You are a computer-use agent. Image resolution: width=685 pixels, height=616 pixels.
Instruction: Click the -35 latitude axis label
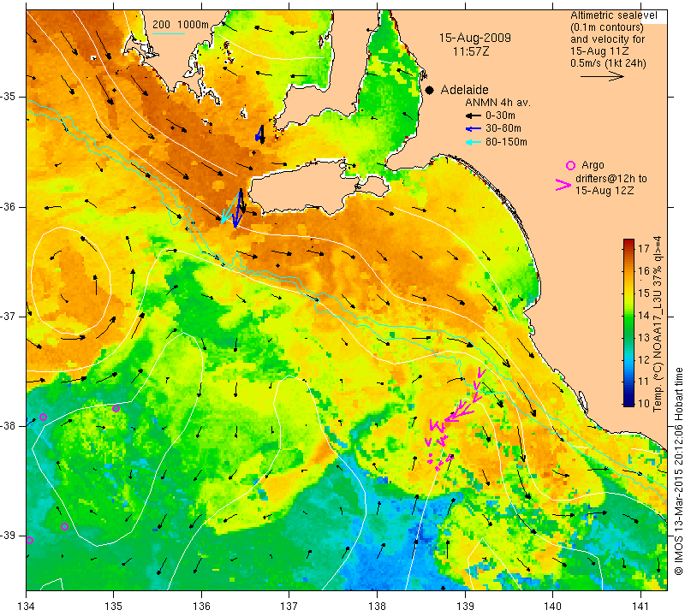pos(8,97)
